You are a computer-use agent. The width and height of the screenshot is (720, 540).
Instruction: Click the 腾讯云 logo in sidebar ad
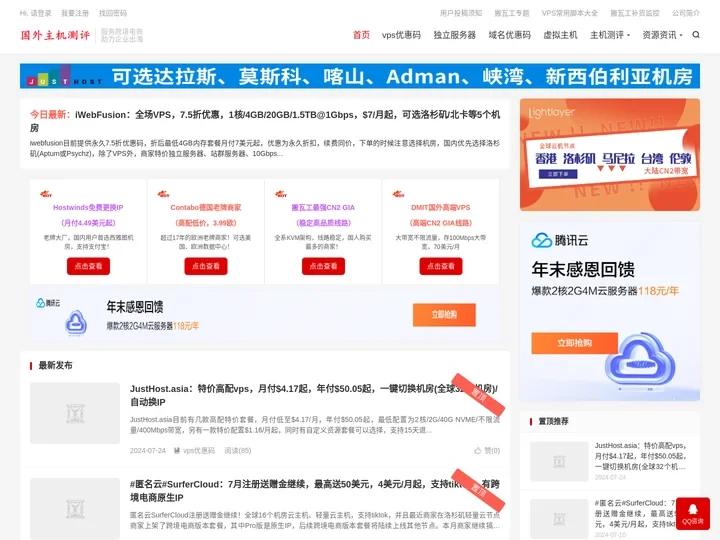point(560,240)
